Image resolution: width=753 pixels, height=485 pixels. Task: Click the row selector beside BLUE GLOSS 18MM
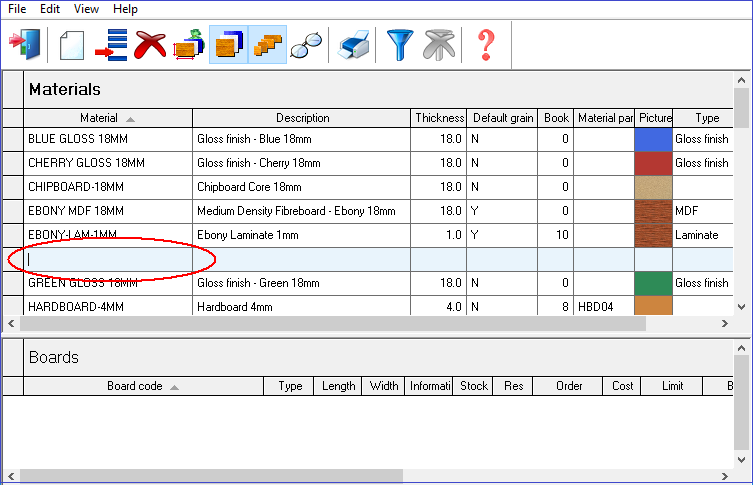click(13, 139)
